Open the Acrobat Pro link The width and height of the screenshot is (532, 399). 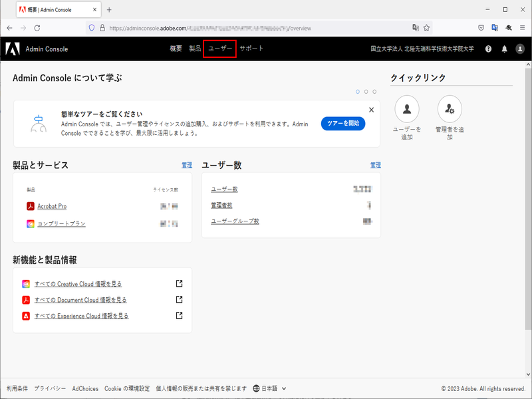[x=52, y=206]
